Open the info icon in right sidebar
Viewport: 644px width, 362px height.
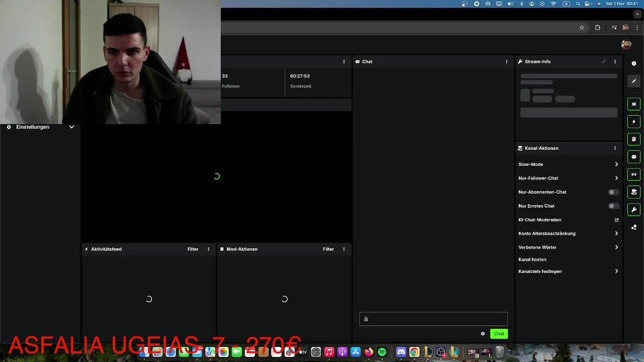(x=634, y=63)
